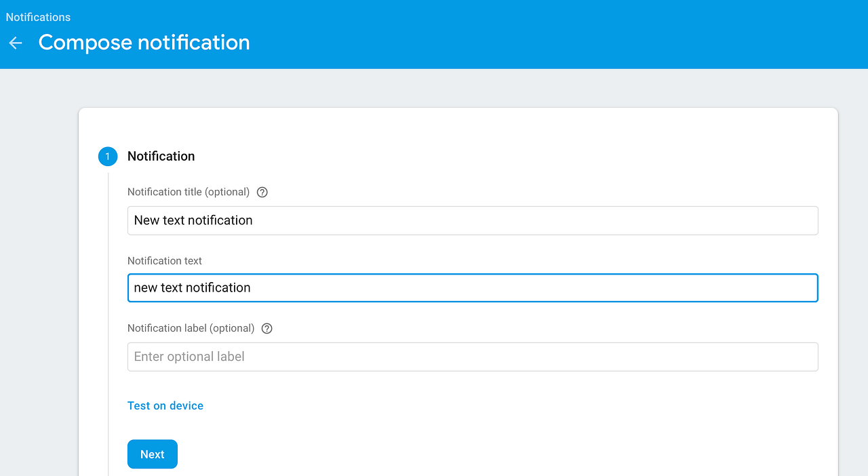View the tooltip beside Notification label optional
Viewport: 868px width, 476px height.
(267, 328)
